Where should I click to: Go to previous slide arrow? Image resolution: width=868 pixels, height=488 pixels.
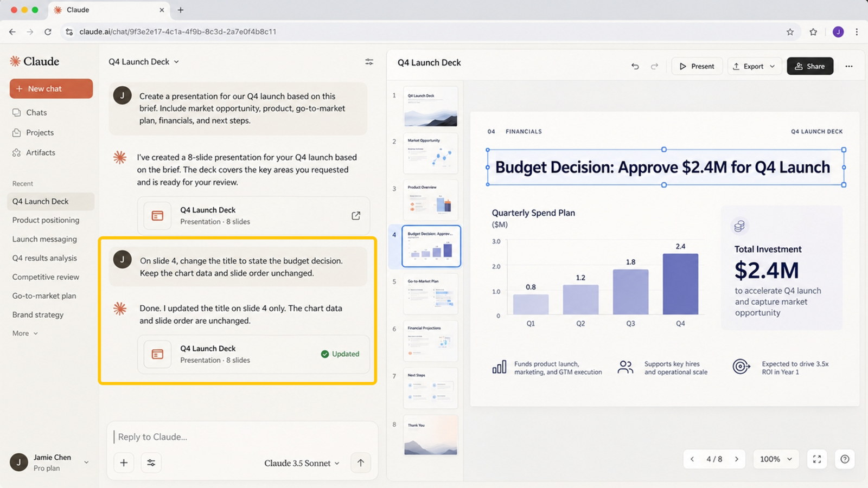tap(692, 459)
